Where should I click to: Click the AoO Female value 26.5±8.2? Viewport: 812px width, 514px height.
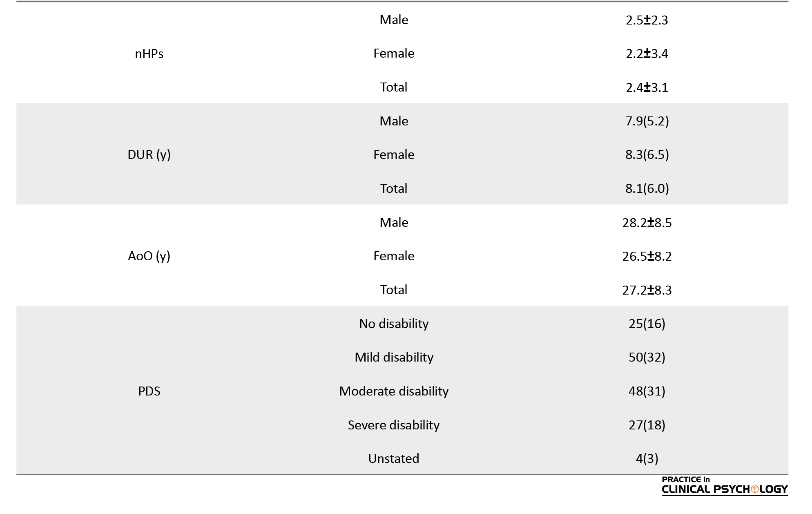point(647,256)
